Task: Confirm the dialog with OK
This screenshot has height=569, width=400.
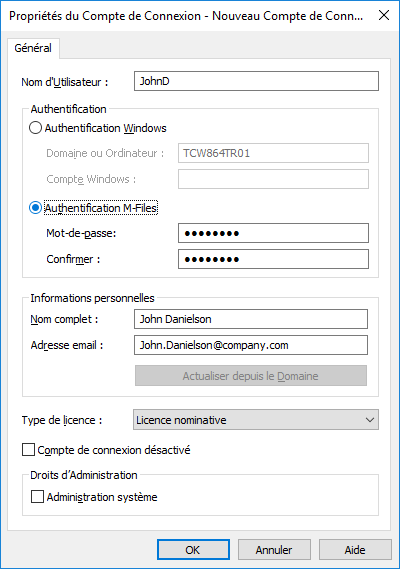Action: point(193,550)
